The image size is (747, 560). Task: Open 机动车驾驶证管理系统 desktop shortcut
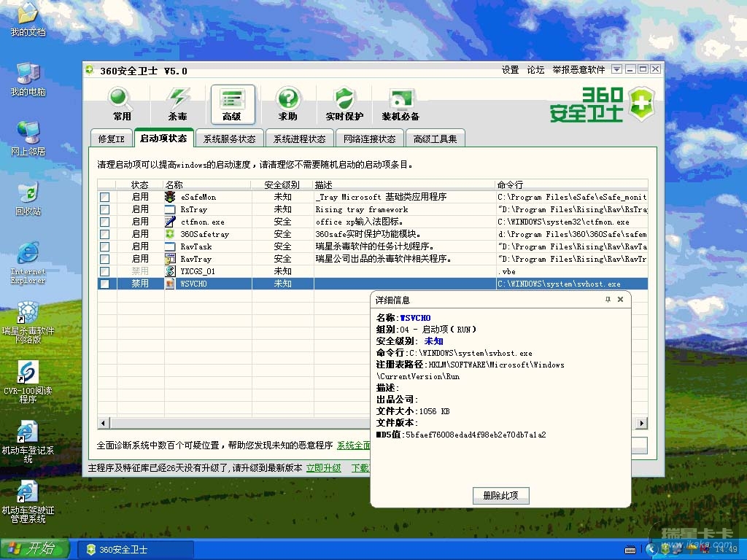tap(28, 502)
